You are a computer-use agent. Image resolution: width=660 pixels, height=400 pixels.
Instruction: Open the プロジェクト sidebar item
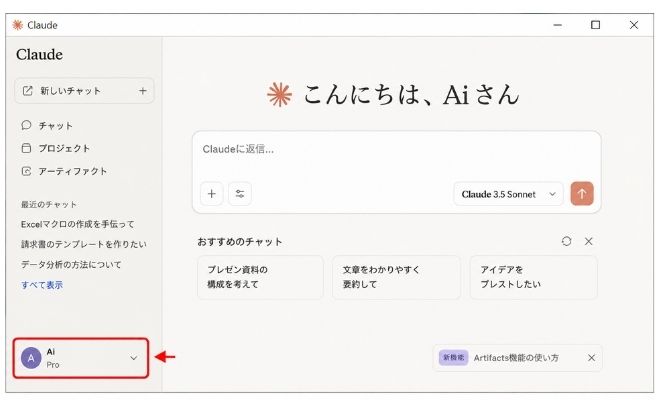55,148
